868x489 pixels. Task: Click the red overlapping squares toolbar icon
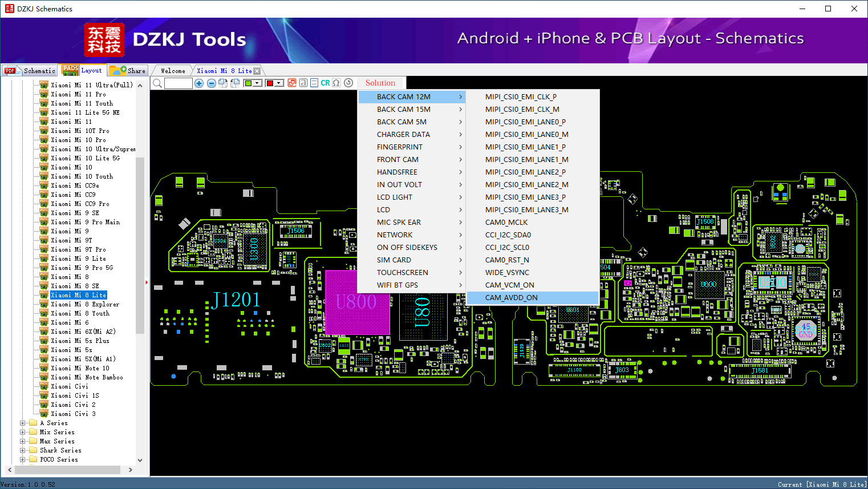pyautogui.click(x=292, y=83)
